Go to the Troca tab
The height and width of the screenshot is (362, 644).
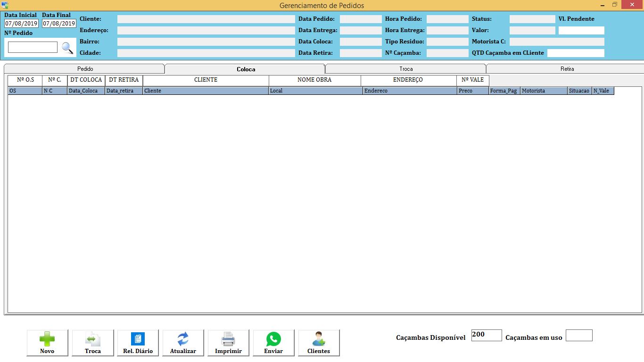point(406,69)
